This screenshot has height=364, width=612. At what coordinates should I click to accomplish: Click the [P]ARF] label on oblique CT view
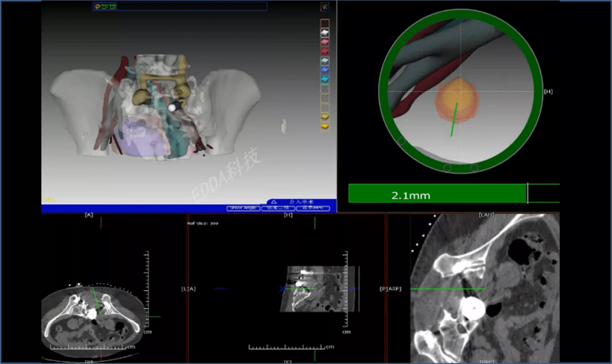[390, 289]
